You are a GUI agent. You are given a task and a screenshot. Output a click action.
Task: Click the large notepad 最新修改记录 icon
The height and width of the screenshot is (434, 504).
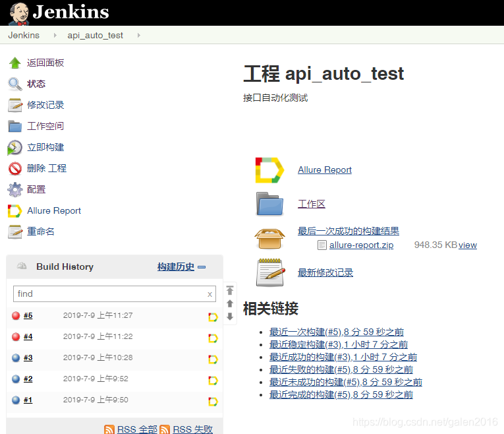tap(271, 272)
